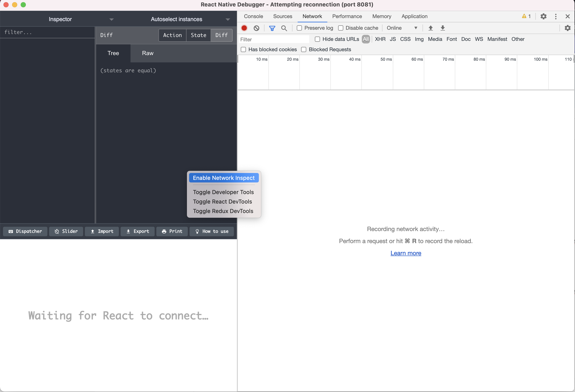Screen dimensions: 575x392
Task: Filter requests by Font
Action: [452, 39]
